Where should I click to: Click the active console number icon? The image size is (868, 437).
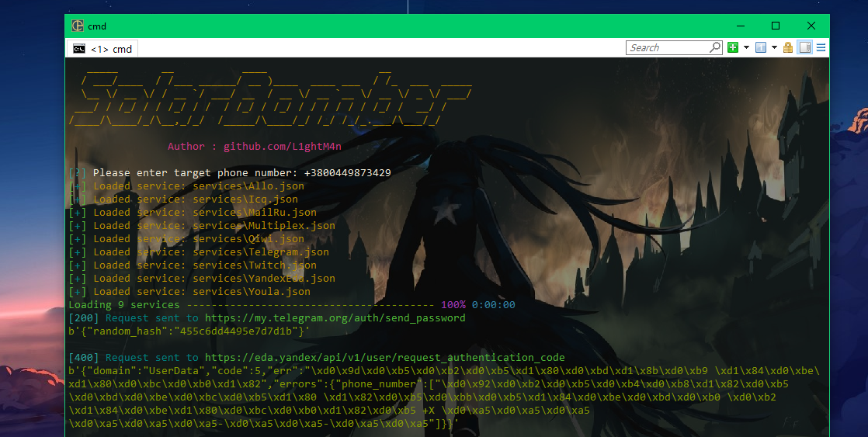pos(761,47)
